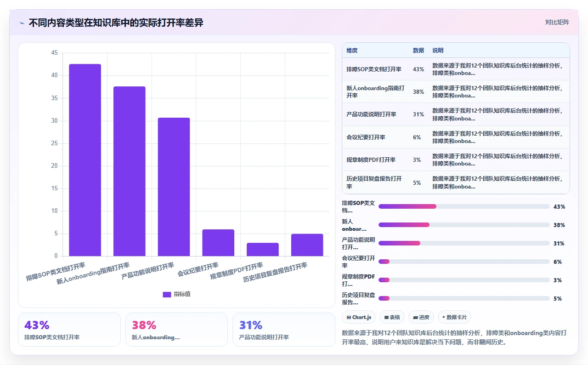Select the 历史项目复盘报告打开率 table row

click(x=456, y=182)
